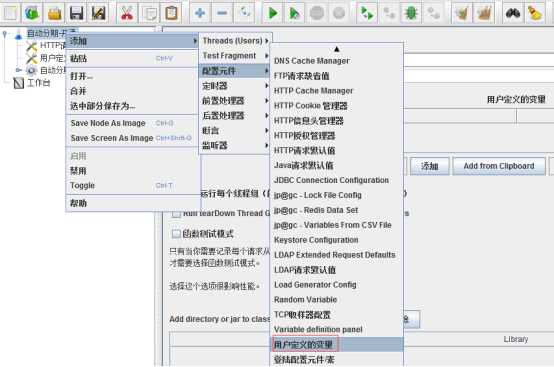Click the Save floppy disk icon

coord(76,13)
